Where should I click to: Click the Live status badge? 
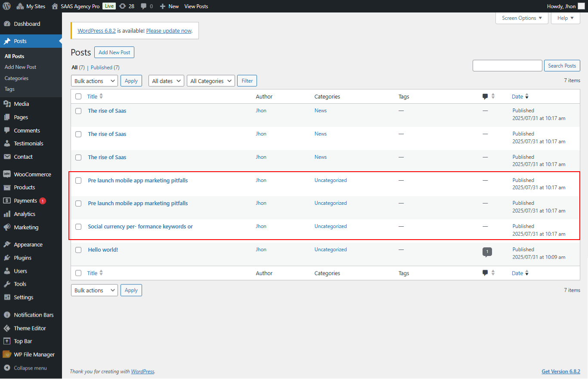coord(109,6)
